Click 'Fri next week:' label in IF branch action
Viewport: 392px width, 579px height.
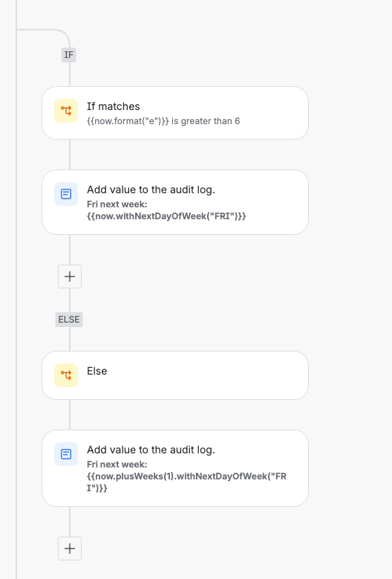(x=117, y=204)
